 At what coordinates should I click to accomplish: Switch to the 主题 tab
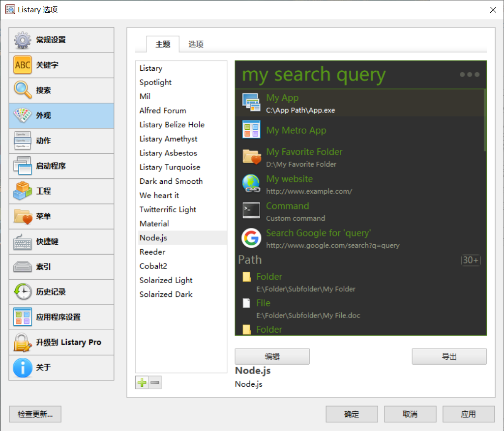tap(163, 44)
